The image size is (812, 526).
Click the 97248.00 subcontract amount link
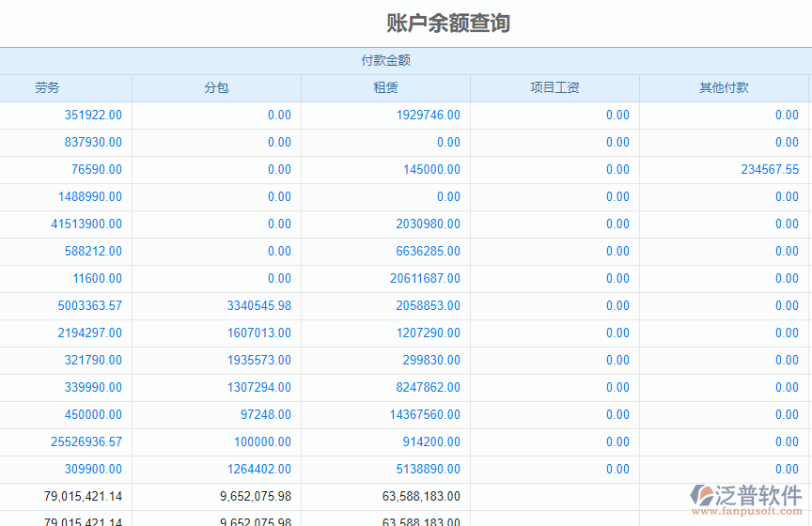(265, 415)
